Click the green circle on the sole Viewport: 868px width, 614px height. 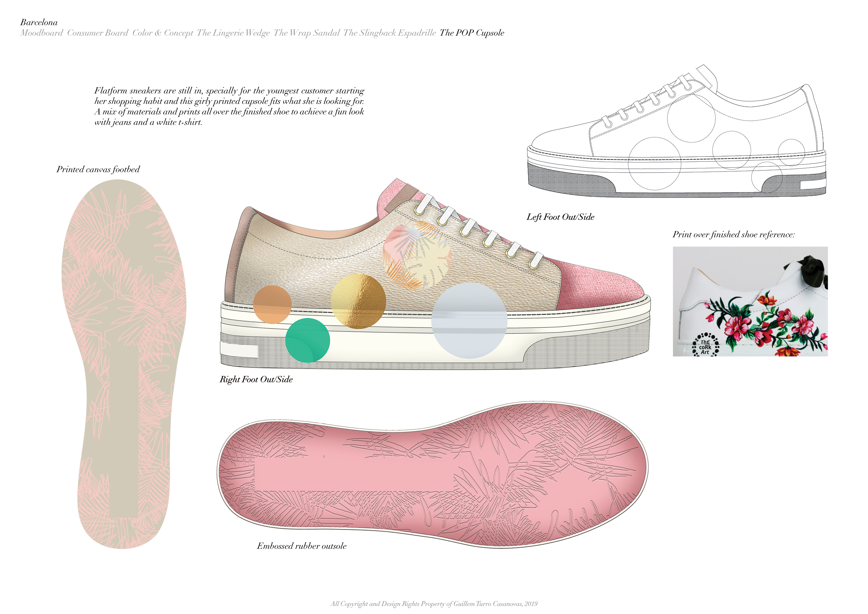tap(307, 340)
